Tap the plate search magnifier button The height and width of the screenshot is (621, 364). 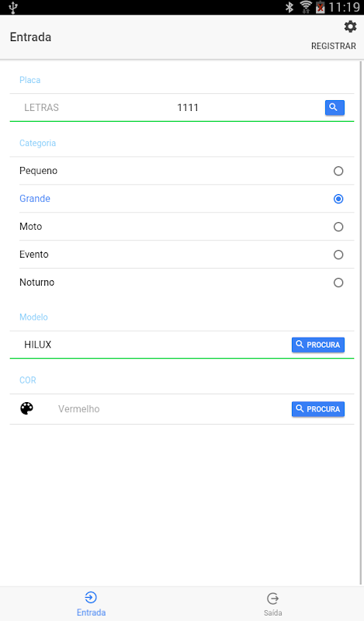[335, 107]
